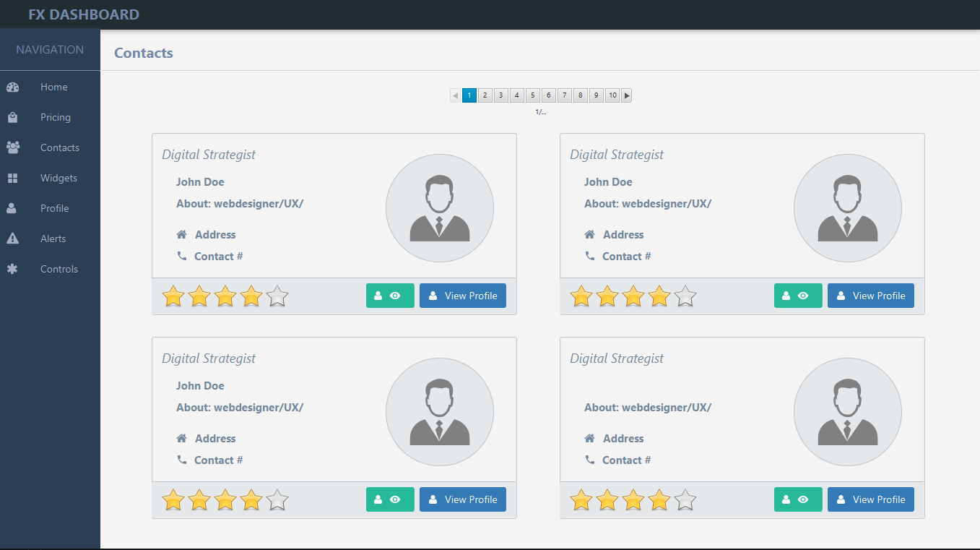
Task: Switch to page 5 in pagination
Action: pyautogui.click(x=532, y=95)
